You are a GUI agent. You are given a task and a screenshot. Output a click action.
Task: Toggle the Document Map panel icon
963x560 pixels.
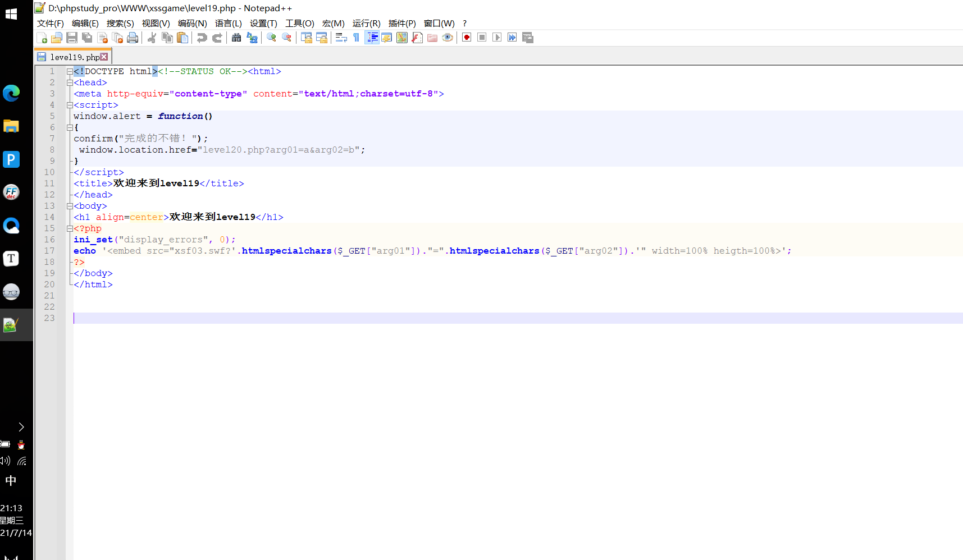(x=402, y=38)
